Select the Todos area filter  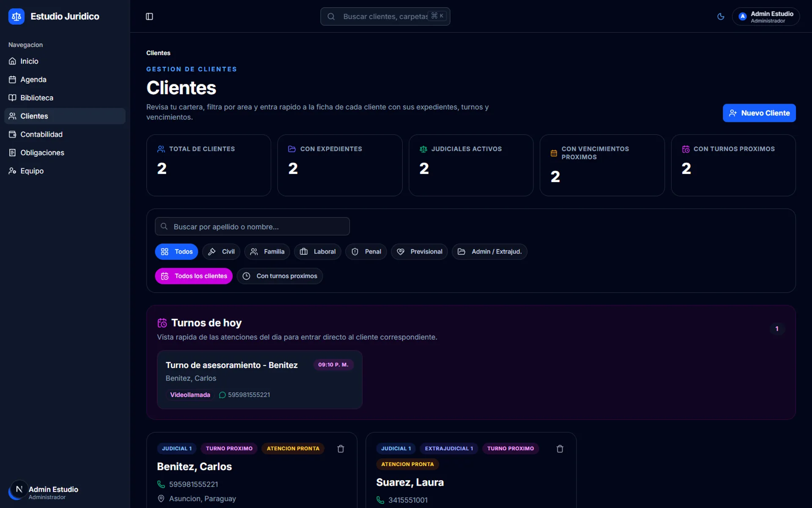176,251
